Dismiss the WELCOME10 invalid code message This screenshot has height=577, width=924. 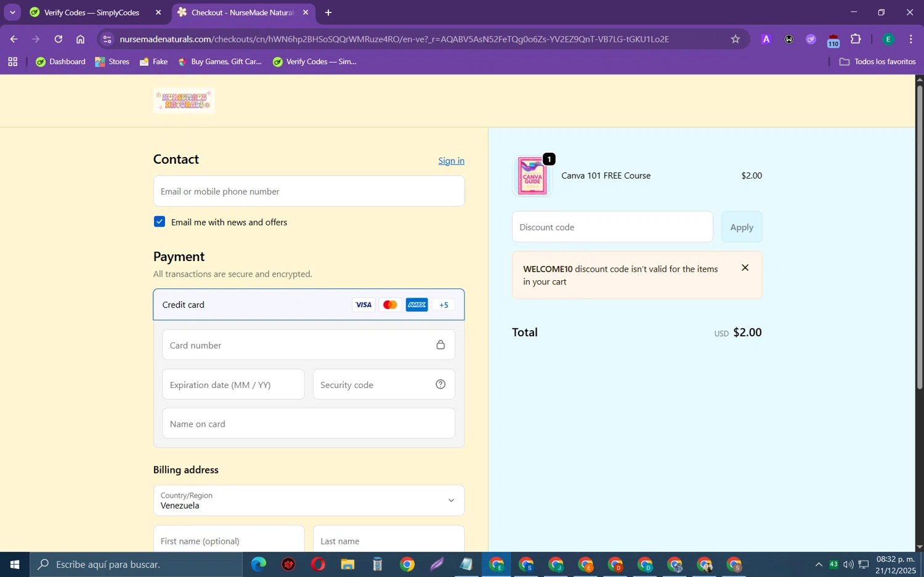point(745,268)
